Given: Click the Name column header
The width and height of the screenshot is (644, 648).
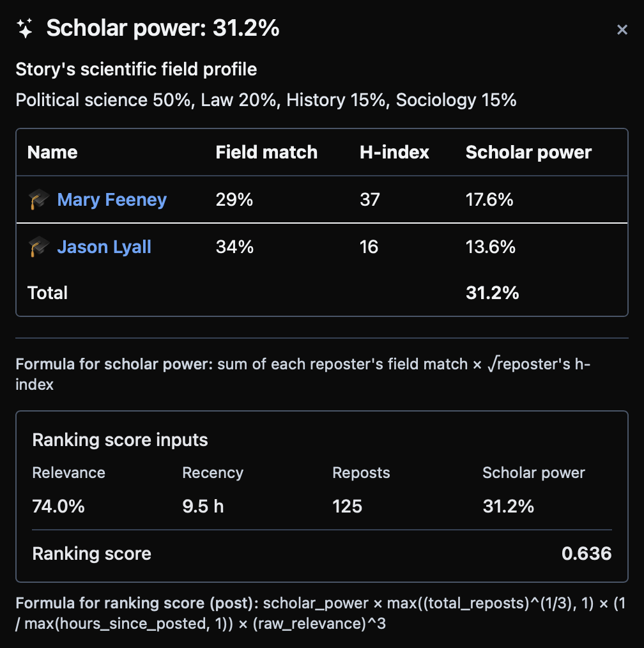Looking at the screenshot, I should 52,152.
